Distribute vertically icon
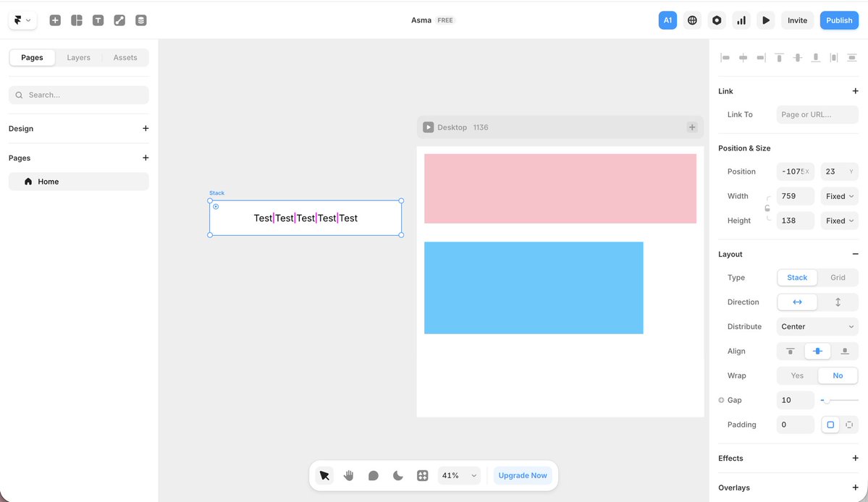Viewport: 868px width, 502px height. [852, 57]
